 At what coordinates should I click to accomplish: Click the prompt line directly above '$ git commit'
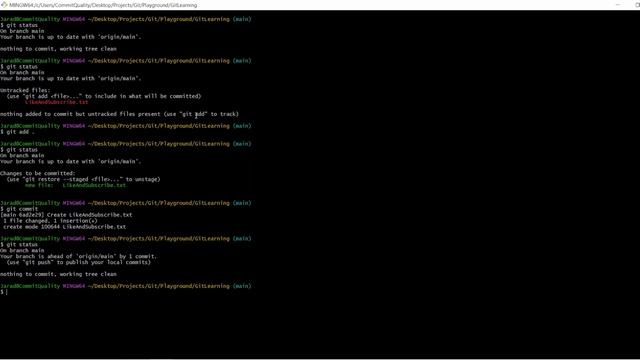(x=126, y=203)
